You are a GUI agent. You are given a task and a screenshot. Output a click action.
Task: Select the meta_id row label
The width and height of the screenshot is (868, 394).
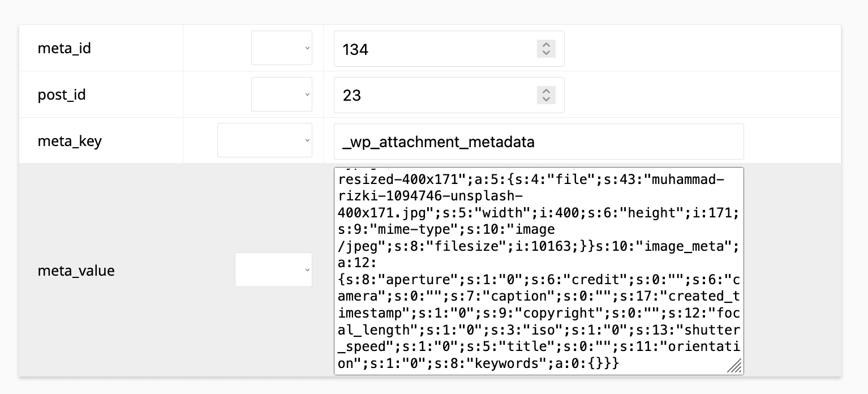pyautogui.click(x=64, y=49)
